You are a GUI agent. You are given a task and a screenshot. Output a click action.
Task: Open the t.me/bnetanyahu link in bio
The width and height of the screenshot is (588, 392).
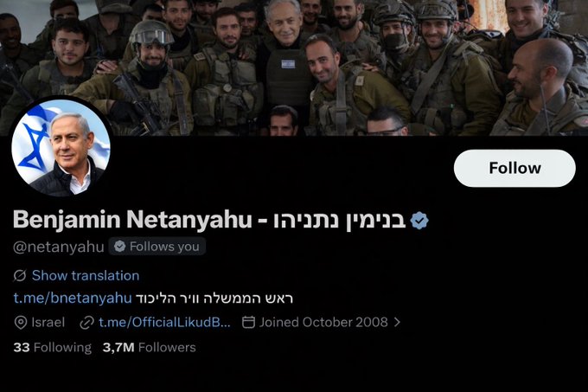pyautogui.click(x=73, y=298)
